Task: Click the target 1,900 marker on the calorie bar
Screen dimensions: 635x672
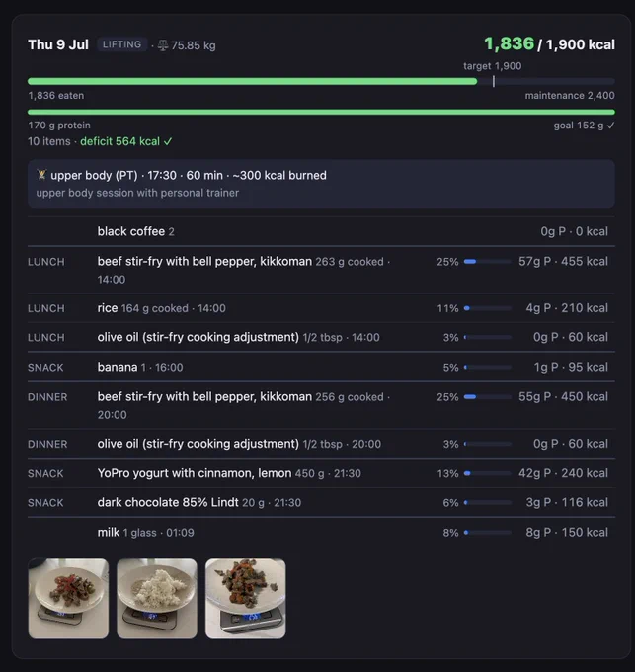Action: [x=494, y=81]
